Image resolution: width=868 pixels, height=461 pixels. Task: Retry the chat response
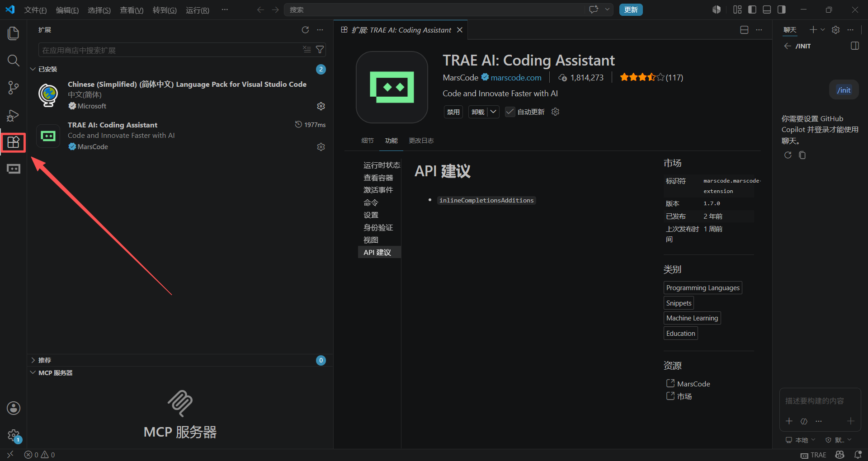point(788,155)
